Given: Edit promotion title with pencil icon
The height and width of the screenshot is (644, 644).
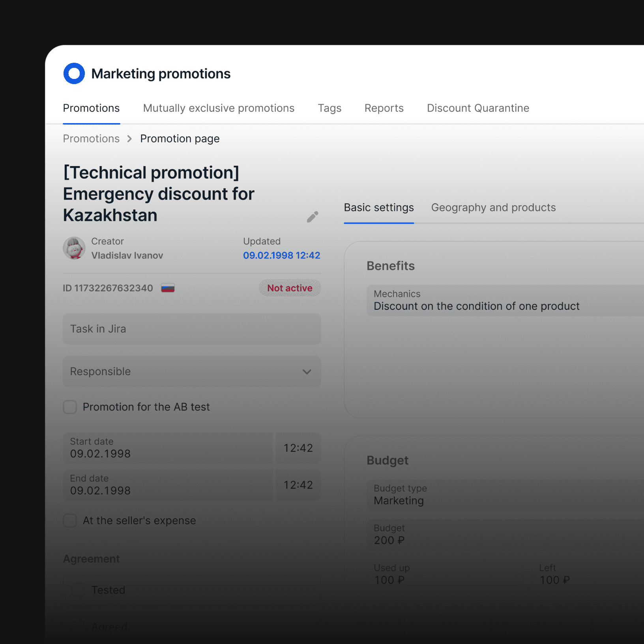Looking at the screenshot, I should [313, 217].
